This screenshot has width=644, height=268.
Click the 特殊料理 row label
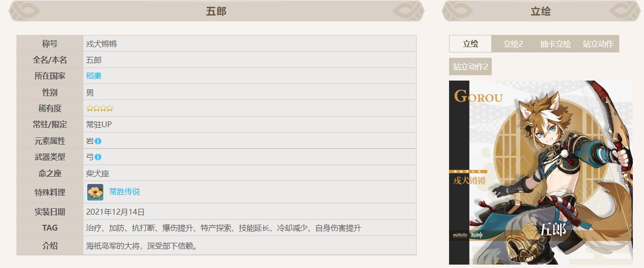coord(50,192)
